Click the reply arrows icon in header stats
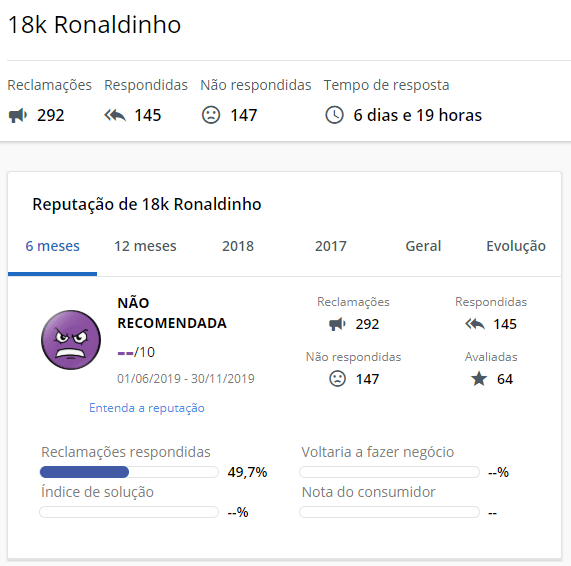The image size is (571, 566). 115,115
